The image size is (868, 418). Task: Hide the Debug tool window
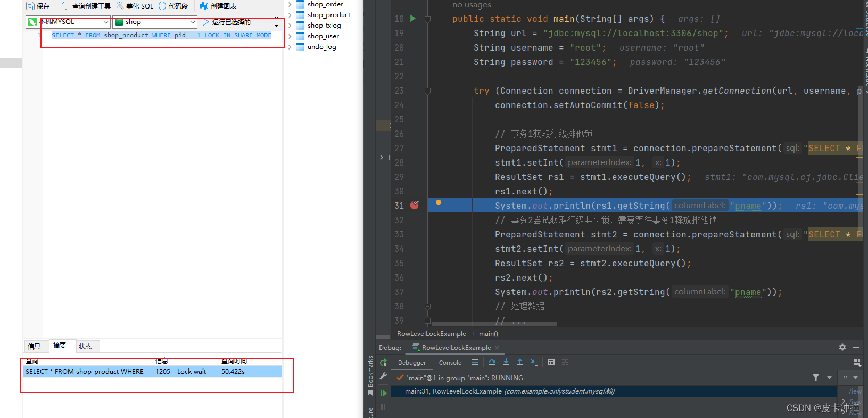[x=856, y=347]
